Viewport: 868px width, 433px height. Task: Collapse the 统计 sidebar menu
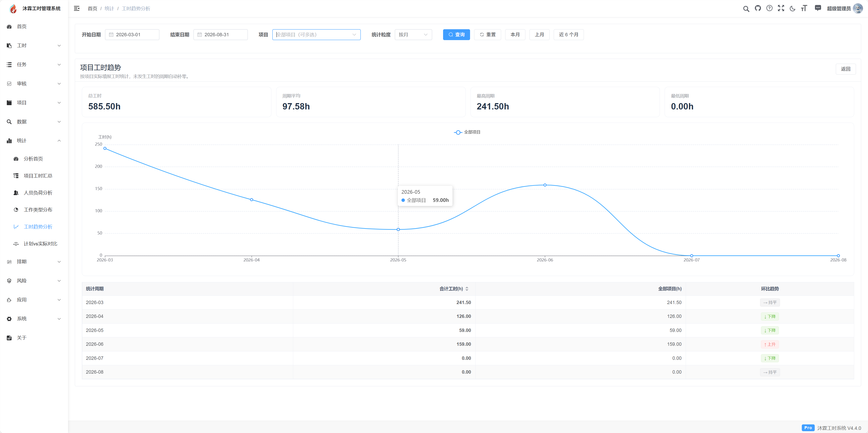pyautogui.click(x=34, y=141)
